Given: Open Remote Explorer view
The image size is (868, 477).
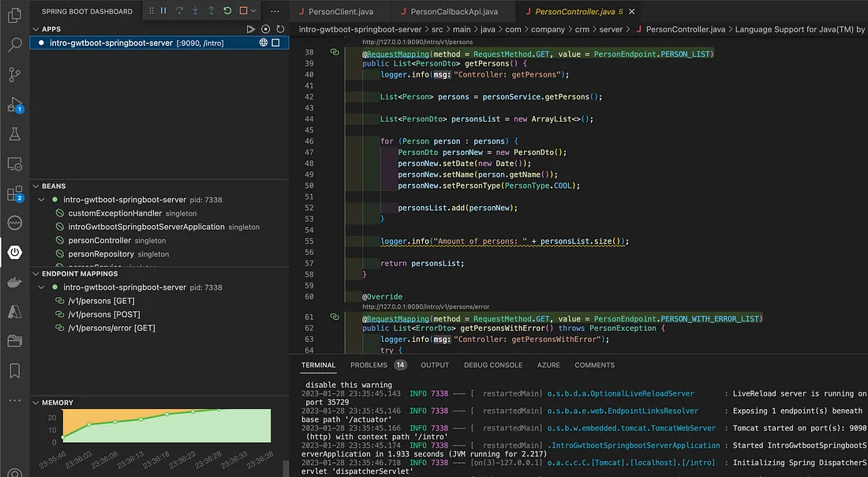Looking at the screenshot, I should coord(15,163).
